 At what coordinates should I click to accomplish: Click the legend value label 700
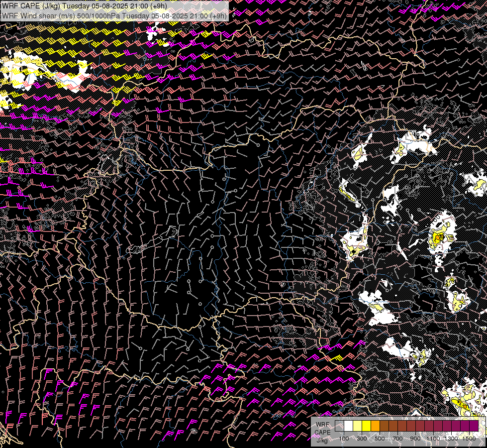click(397, 439)
